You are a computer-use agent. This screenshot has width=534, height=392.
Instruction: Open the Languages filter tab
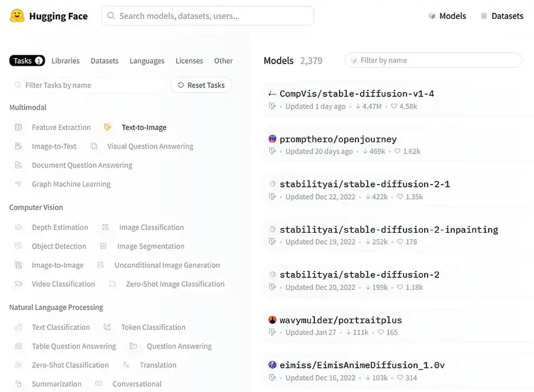147,61
